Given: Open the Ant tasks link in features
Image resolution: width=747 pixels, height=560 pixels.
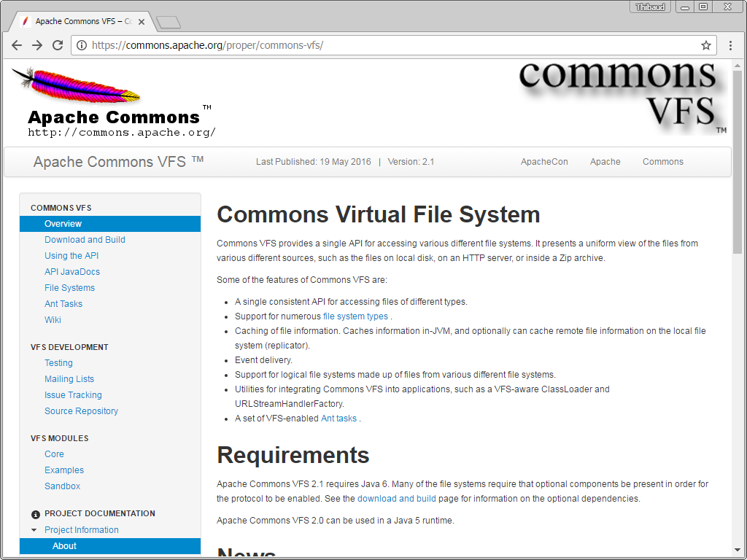Looking at the screenshot, I should tap(338, 419).
